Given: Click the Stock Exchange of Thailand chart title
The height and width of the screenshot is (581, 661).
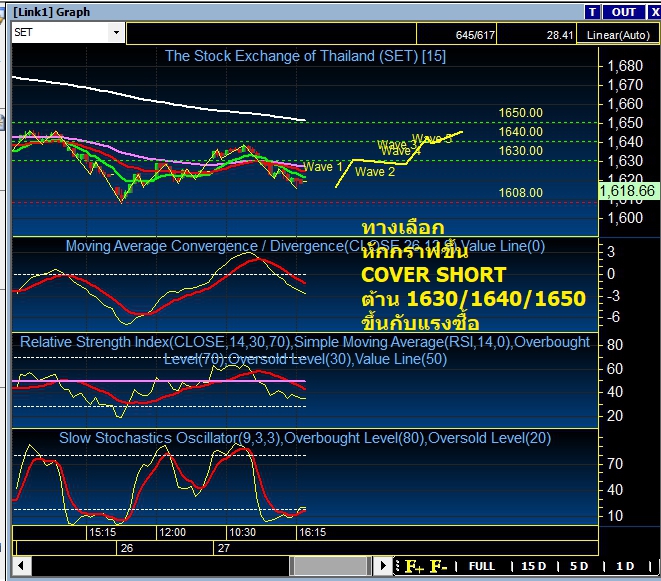Looking at the screenshot, I should (x=305, y=56).
